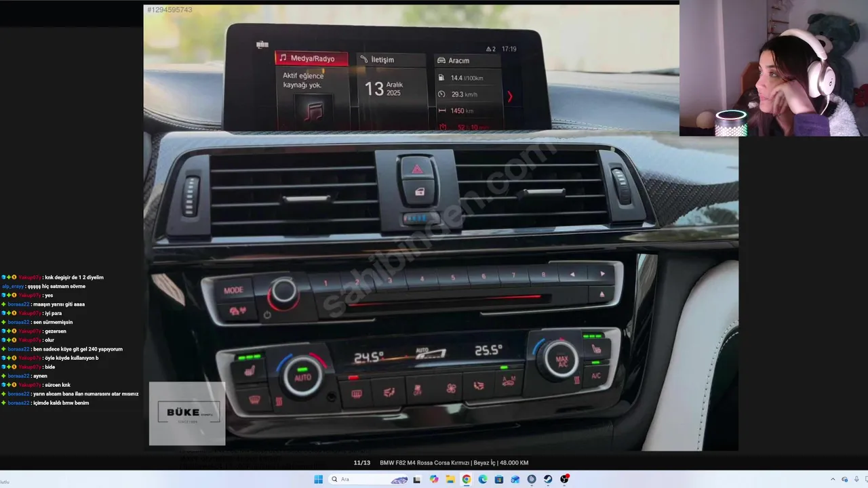868x488 pixels.
Task: Click the streamer webcam overlay
Action: coord(774,68)
